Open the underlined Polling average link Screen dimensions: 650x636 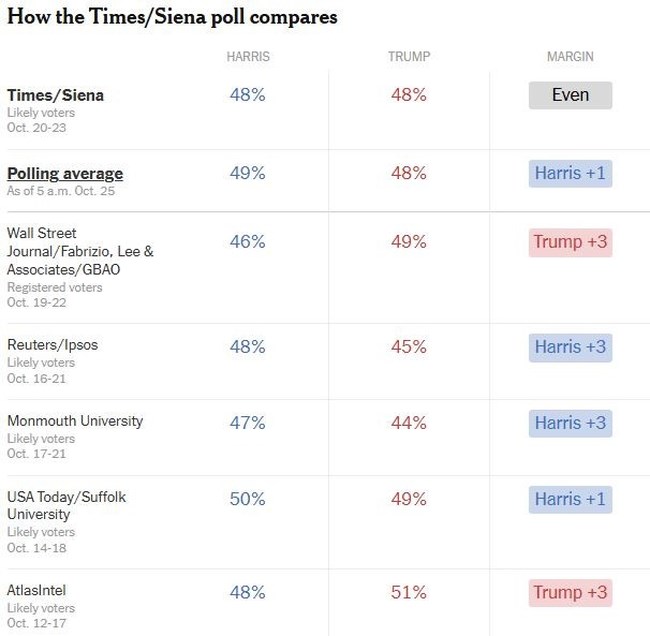click(x=65, y=174)
